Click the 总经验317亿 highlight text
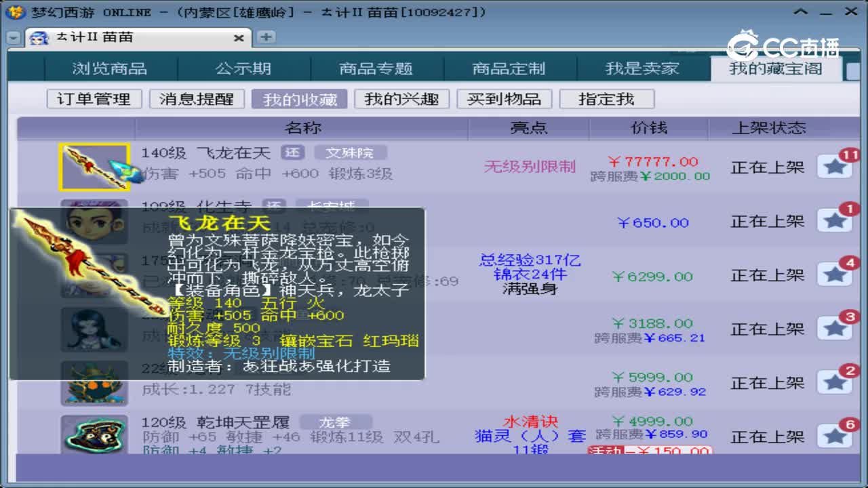Screen dimensions: 868x488 point(530,260)
